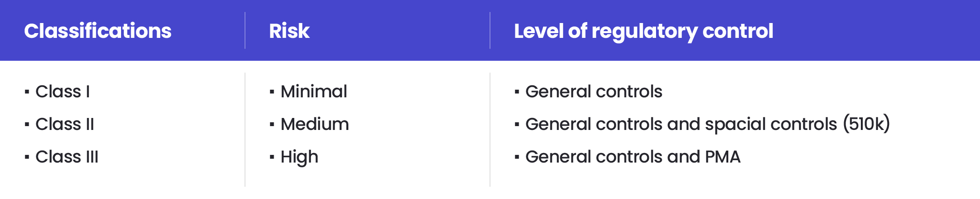The height and width of the screenshot is (199, 980).
Task: Click the Minimal risk entry
Action: point(313,92)
